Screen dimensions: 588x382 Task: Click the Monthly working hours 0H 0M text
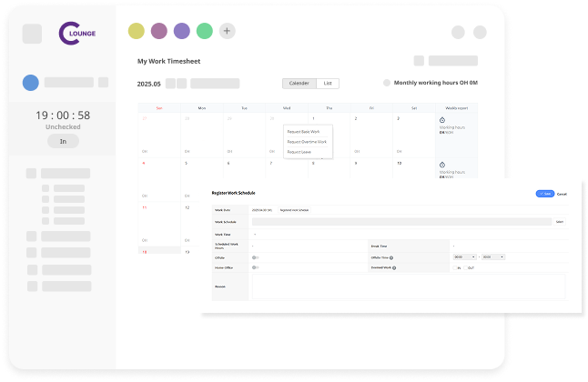coord(435,83)
